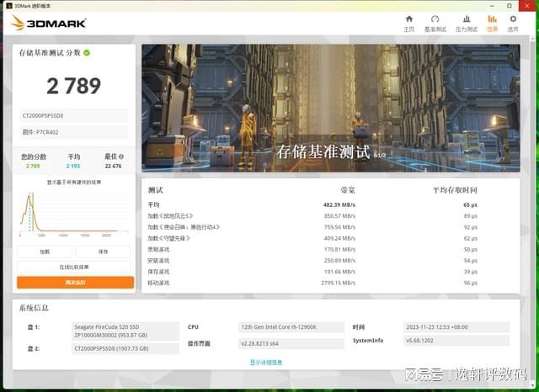Click the 保存 save button
The image size is (539, 392).
[103, 252]
